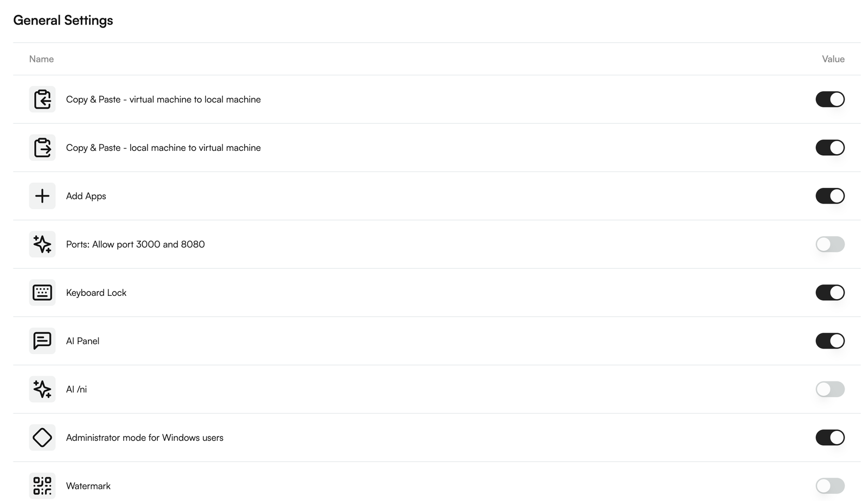This screenshot has width=868, height=501.
Task: Click the Keyboard Lock keyboard icon
Action: (42, 293)
